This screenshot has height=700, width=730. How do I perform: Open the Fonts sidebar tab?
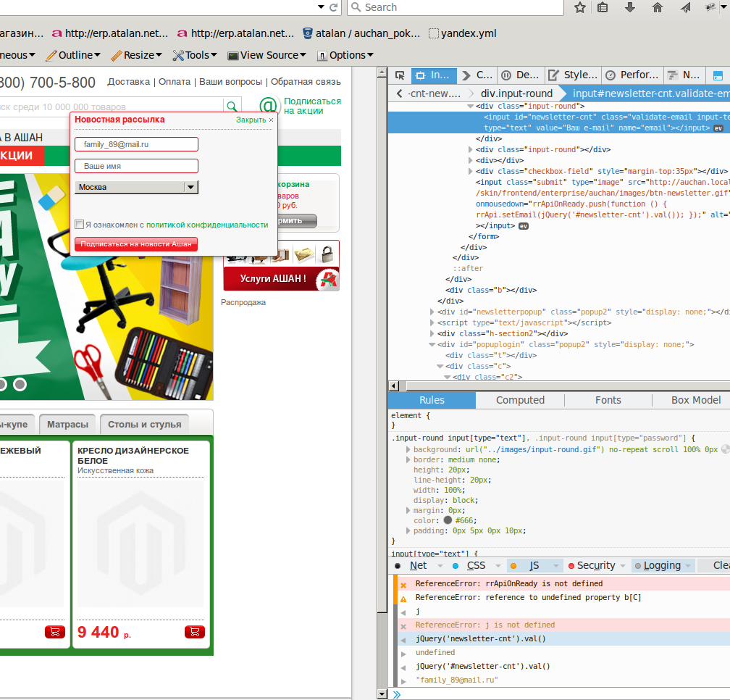pos(608,400)
